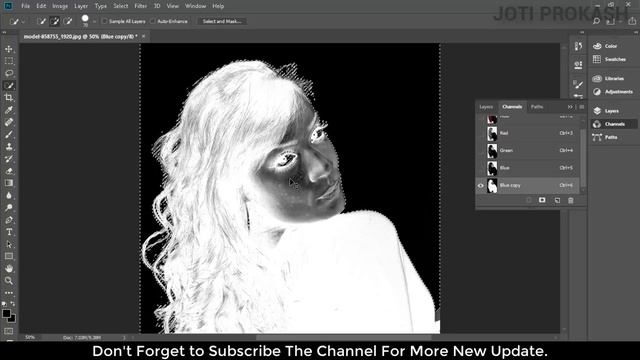Open the workspace switcher icon

(611, 21)
